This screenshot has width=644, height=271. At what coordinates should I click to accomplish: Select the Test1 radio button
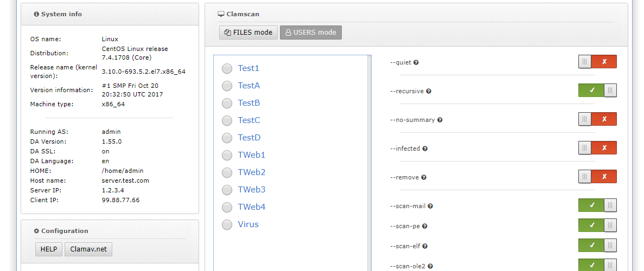pyautogui.click(x=227, y=69)
